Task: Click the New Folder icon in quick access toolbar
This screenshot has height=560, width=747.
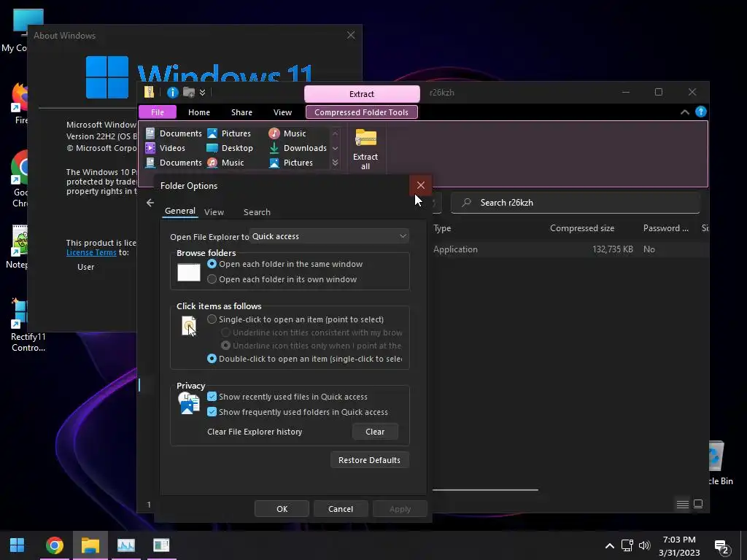Action: point(189,93)
